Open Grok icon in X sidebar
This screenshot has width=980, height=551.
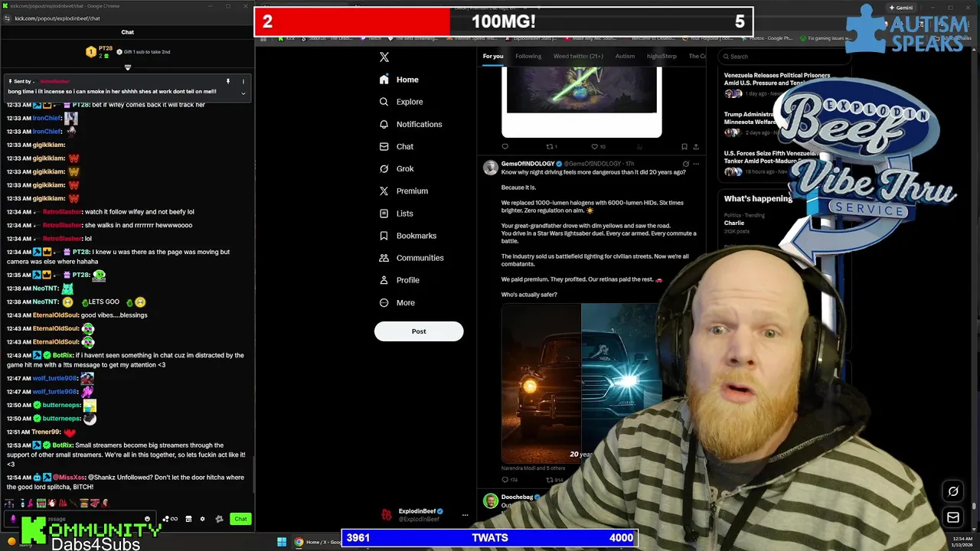click(x=384, y=168)
